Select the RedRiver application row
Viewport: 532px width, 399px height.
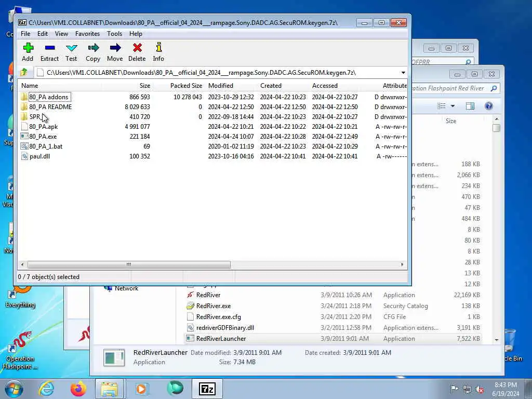[332, 295]
